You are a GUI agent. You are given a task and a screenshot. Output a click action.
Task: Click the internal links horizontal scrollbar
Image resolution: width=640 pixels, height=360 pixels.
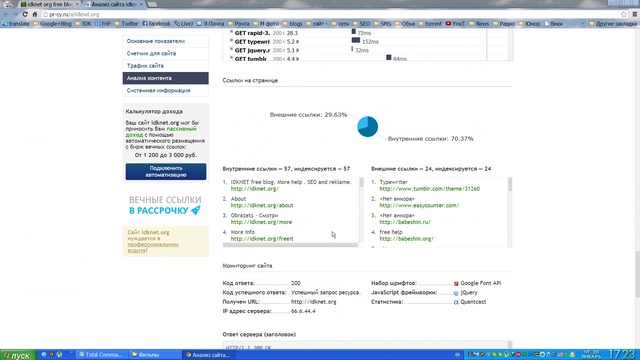(290, 245)
